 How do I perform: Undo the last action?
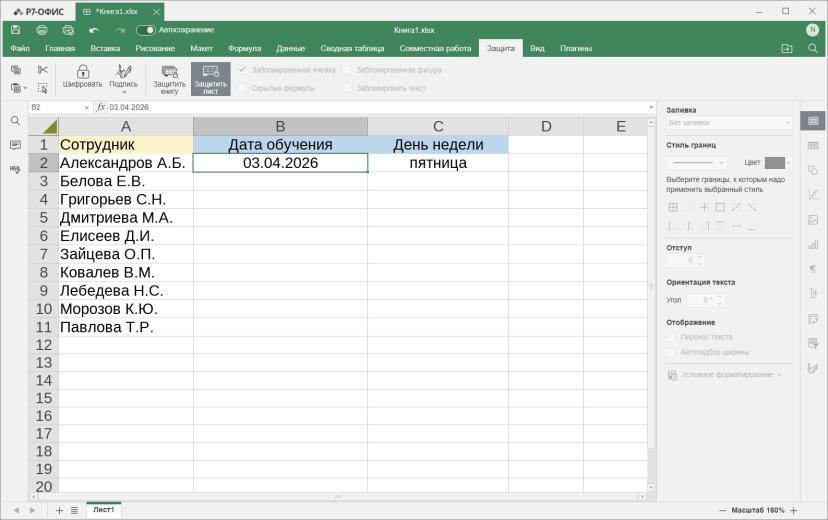click(94, 30)
